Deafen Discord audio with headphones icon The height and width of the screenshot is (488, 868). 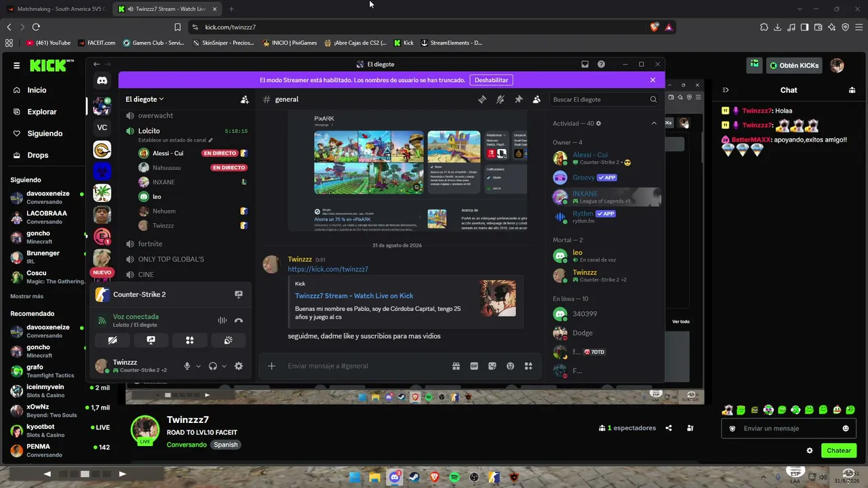213,366
